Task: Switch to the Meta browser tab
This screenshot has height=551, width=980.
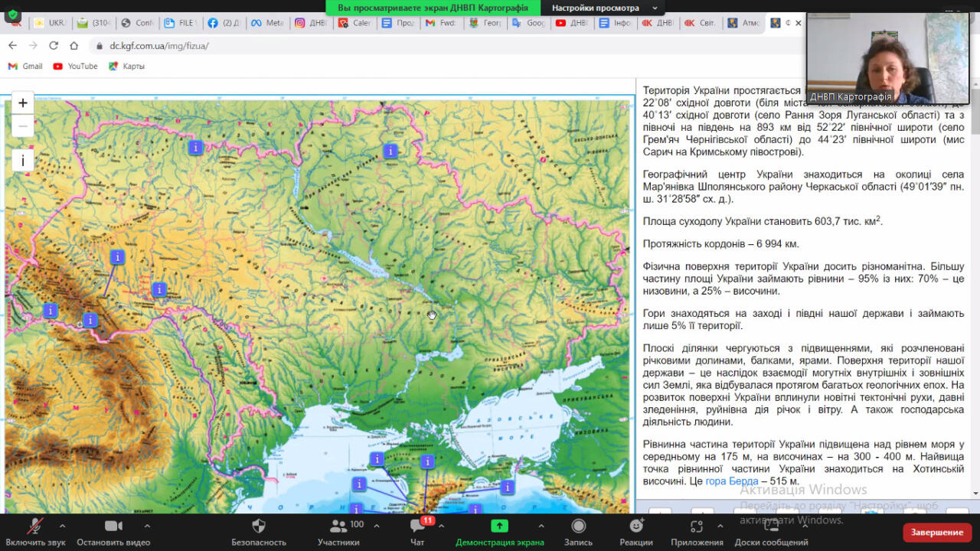Action: (x=269, y=23)
